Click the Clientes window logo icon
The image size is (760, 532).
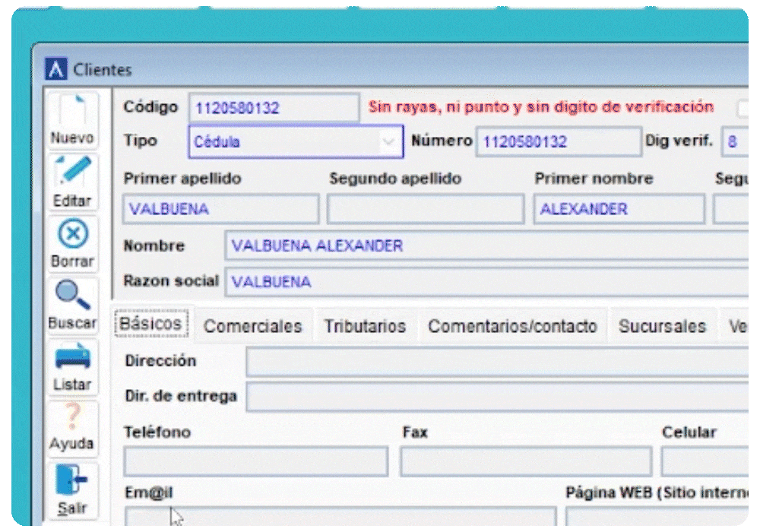coord(55,70)
